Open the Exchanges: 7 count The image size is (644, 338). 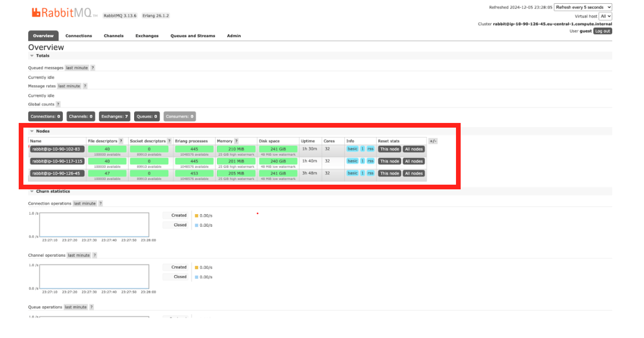coord(115,116)
